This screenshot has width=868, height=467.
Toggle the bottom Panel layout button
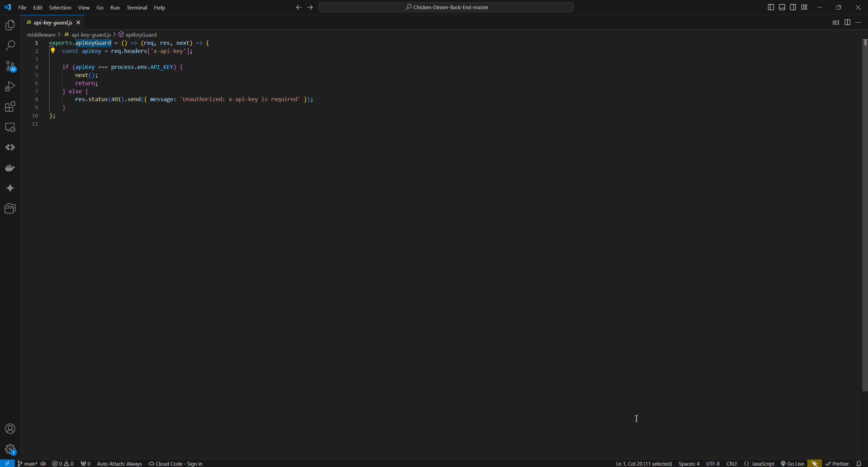(782, 7)
